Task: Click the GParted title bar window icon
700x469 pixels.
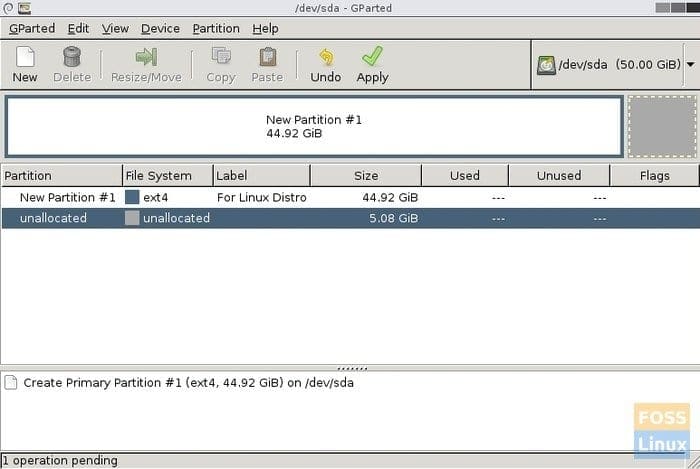Action: (x=25, y=8)
